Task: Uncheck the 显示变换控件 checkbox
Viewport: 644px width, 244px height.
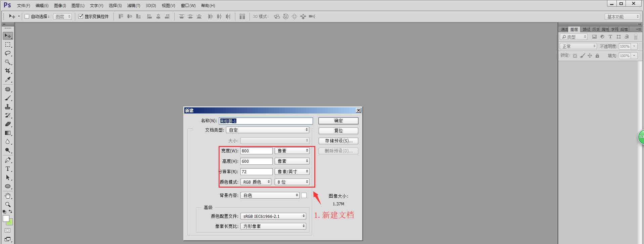Action: [81, 16]
